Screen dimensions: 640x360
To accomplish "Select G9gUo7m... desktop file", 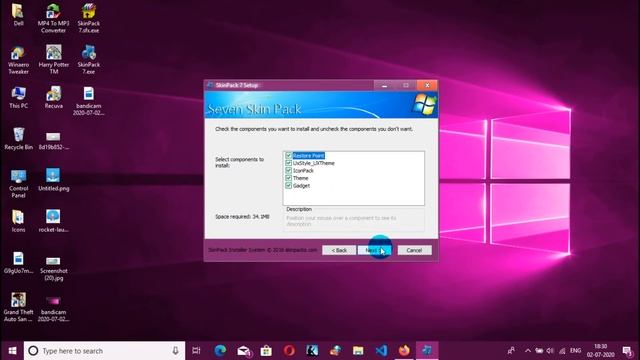I will point(18,263).
